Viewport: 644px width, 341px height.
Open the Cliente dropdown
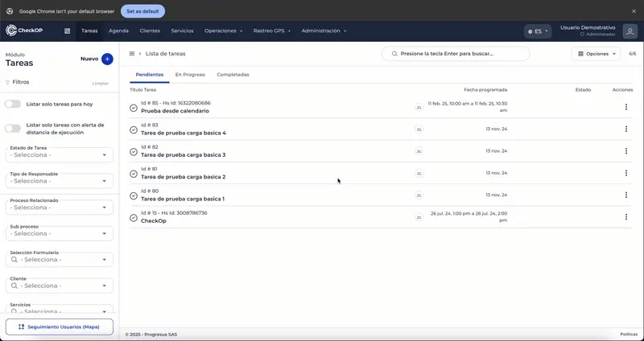[x=59, y=286]
